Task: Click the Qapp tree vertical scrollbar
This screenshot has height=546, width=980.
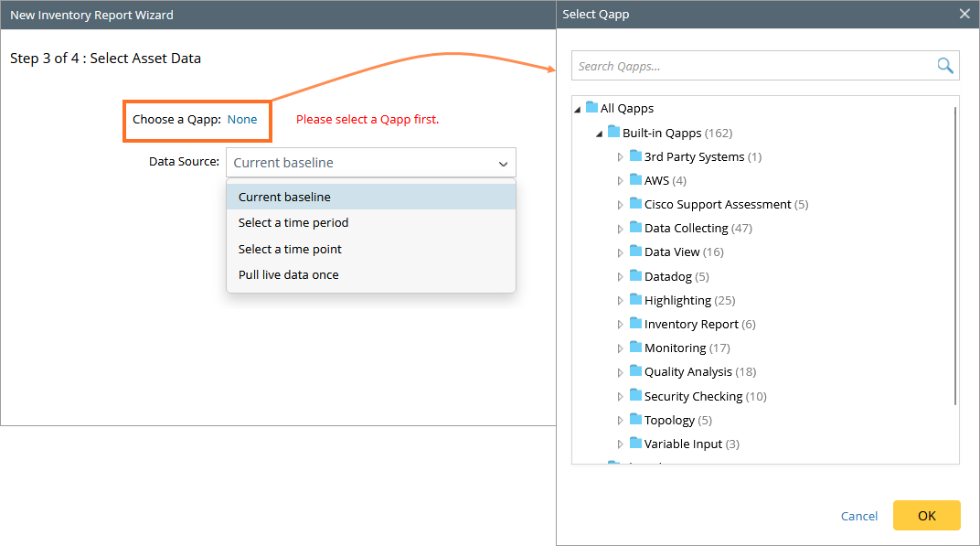Action: [955, 256]
